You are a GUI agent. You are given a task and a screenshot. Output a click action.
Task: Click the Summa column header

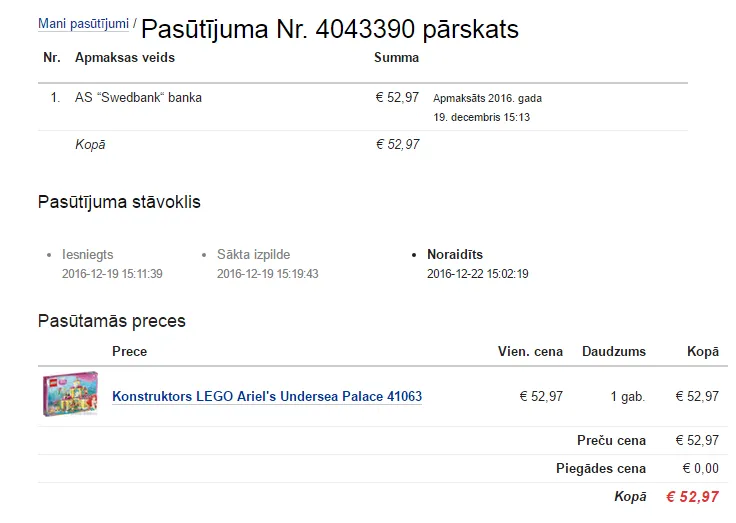pos(396,58)
